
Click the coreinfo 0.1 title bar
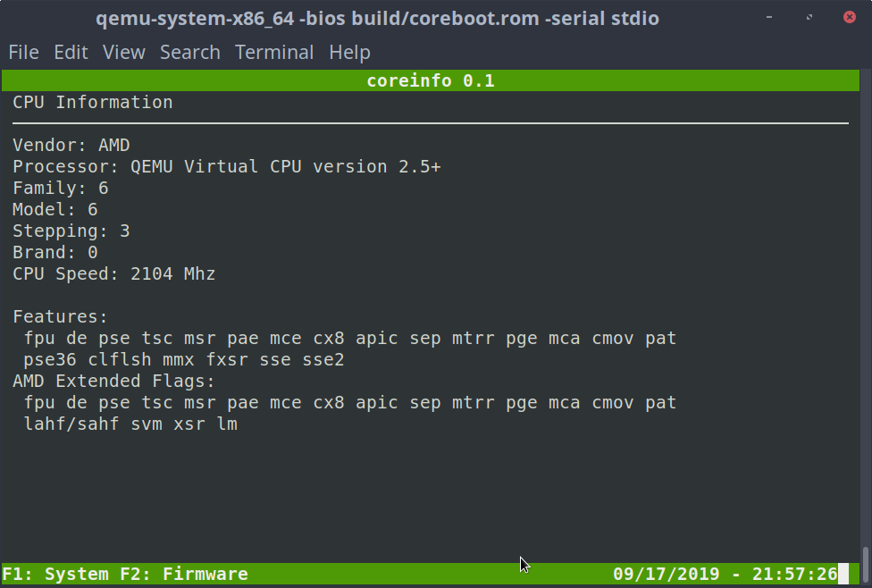[430, 80]
